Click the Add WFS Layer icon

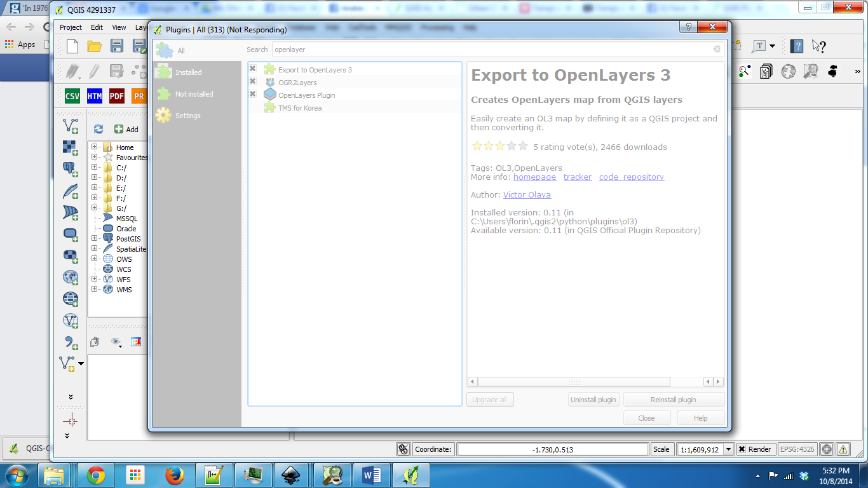click(x=71, y=320)
